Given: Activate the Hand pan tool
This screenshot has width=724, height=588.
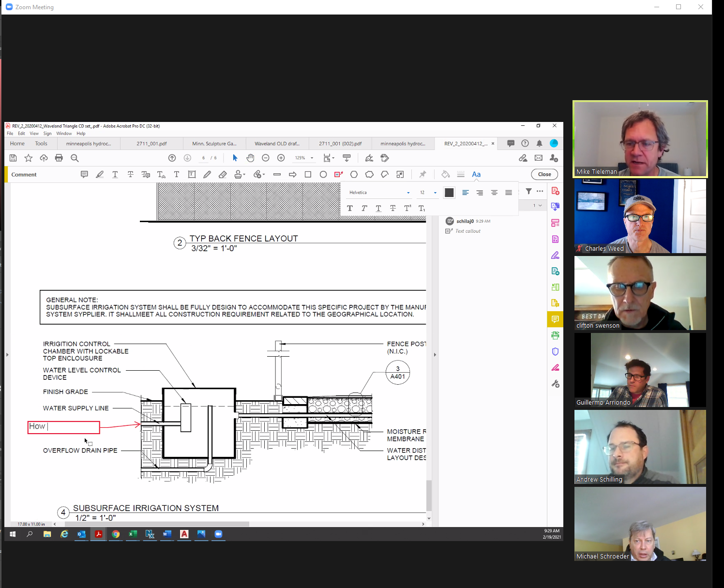Looking at the screenshot, I should (250, 158).
